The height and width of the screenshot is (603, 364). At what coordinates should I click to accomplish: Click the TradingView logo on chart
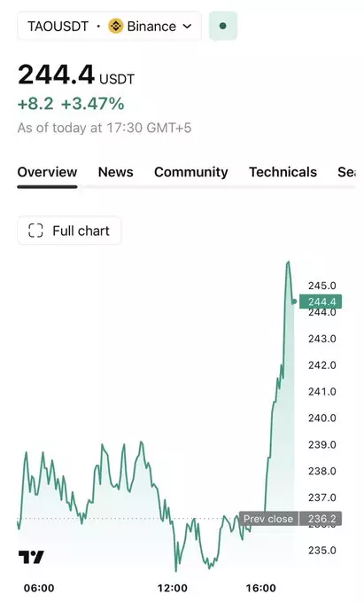[31, 557]
